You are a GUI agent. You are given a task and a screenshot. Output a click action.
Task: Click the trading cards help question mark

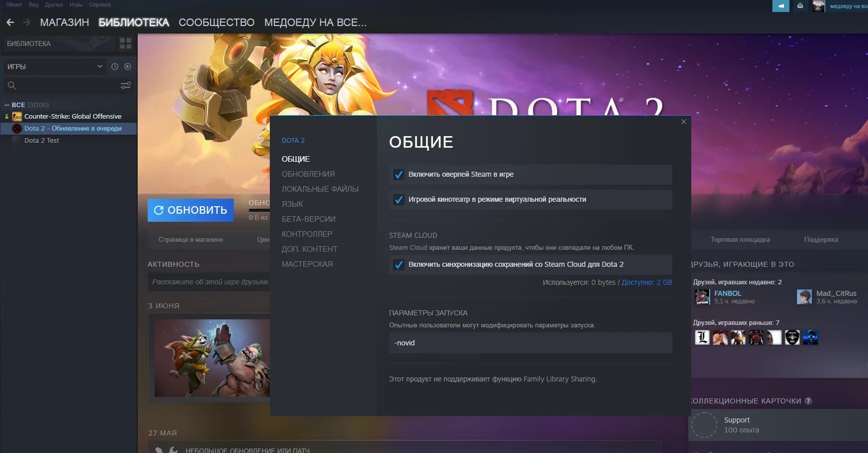click(x=808, y=401)
